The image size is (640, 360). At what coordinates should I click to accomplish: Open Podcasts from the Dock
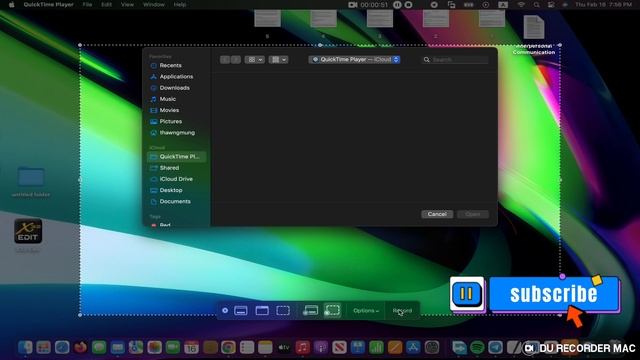320,347
